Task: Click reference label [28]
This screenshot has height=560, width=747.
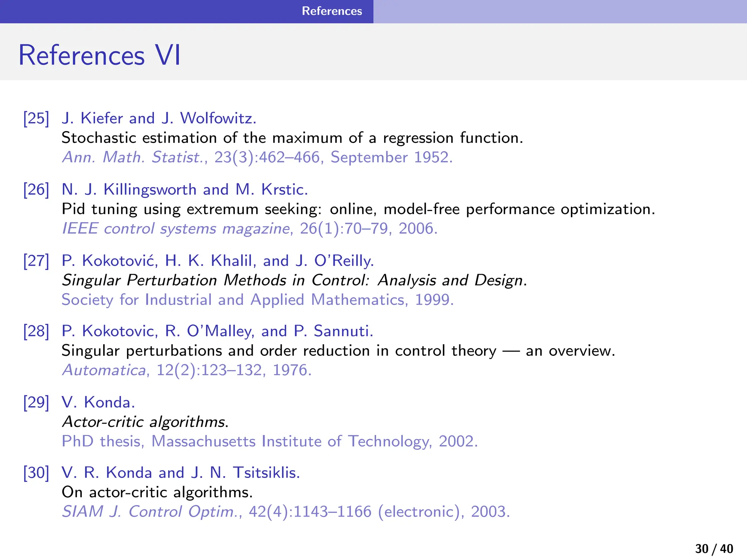Action: (x=36, y=331)
